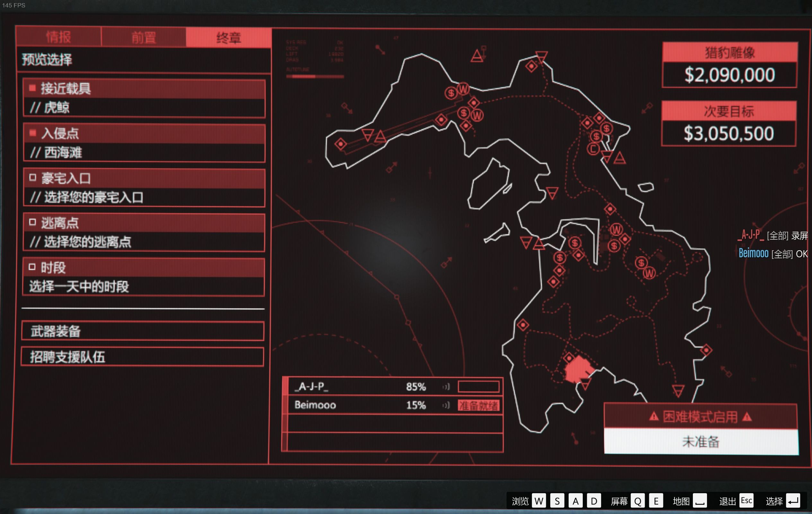Click the 退出 label in the key hints
812x514 pixels.
coord(728,501)
